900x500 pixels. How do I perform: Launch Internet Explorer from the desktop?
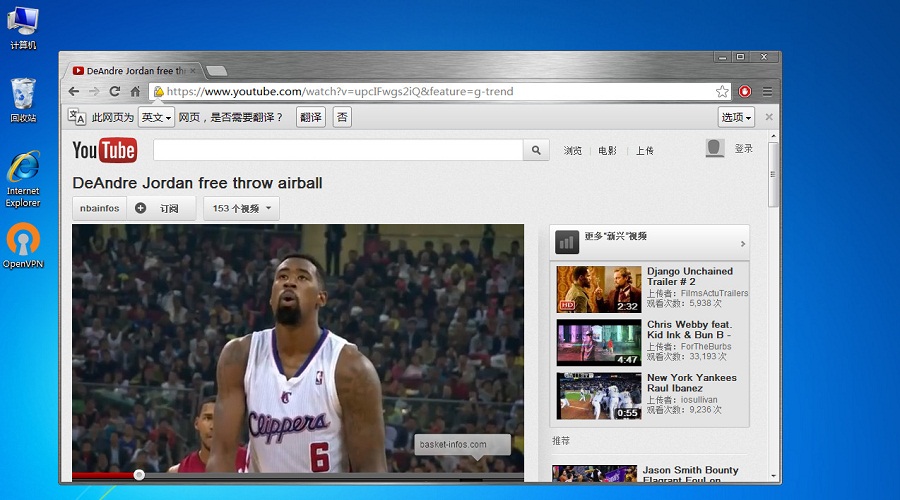point(23,179)
